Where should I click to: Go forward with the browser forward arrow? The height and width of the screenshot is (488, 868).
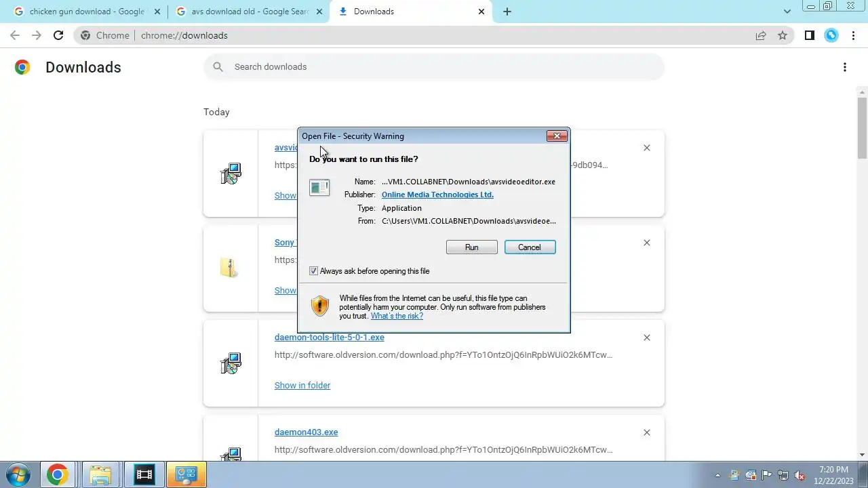tap(37, 35)
